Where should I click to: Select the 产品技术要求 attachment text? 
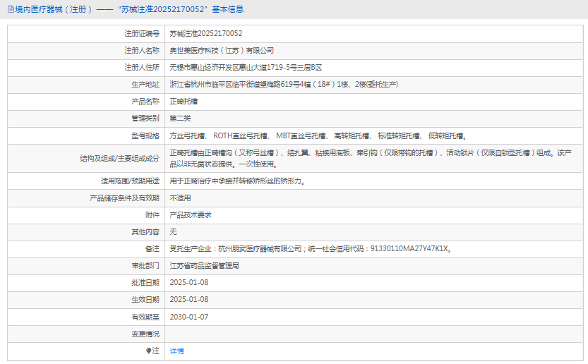click(x=191, y=214)
